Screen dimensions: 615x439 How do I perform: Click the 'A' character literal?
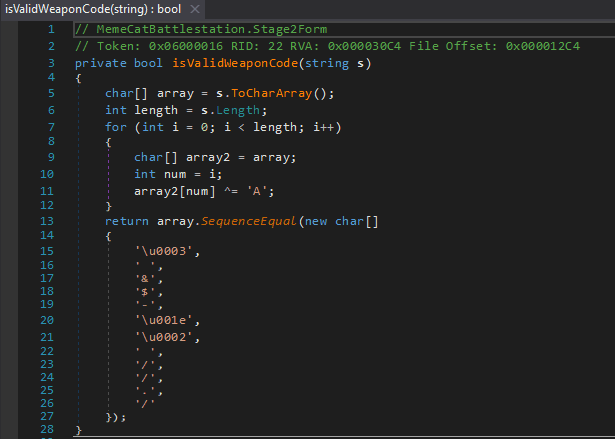coord(257,191)
